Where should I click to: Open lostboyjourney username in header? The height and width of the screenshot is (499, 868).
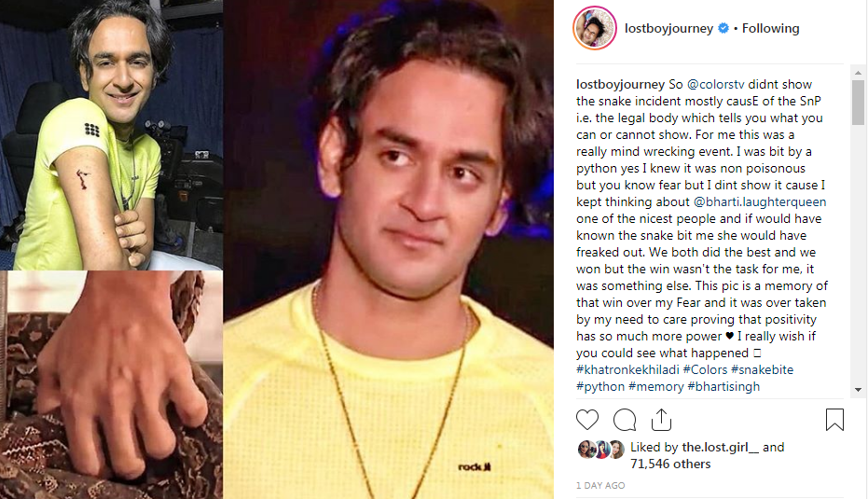[668, 28]
